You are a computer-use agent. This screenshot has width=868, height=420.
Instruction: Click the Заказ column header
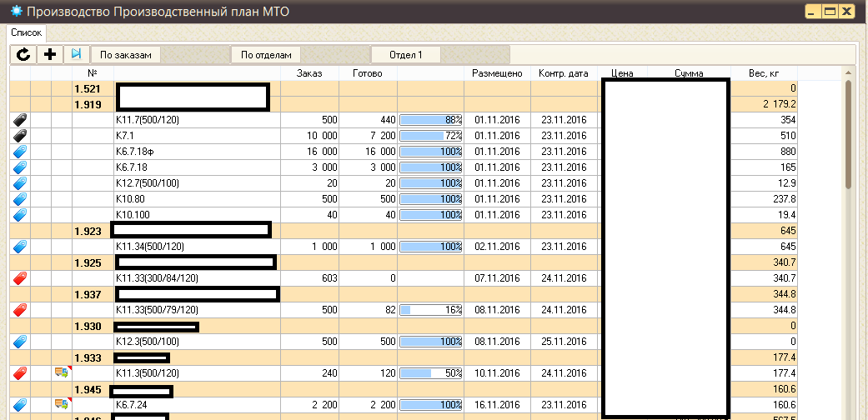pyautogui.click(x=309, y=73)
